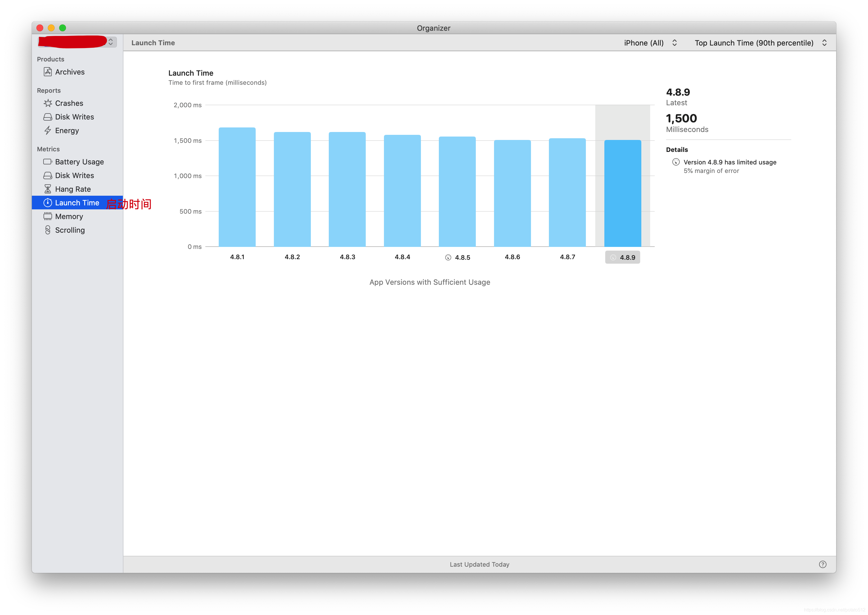
Task: Click the Archives box icon
Action: tap(48, 72)
